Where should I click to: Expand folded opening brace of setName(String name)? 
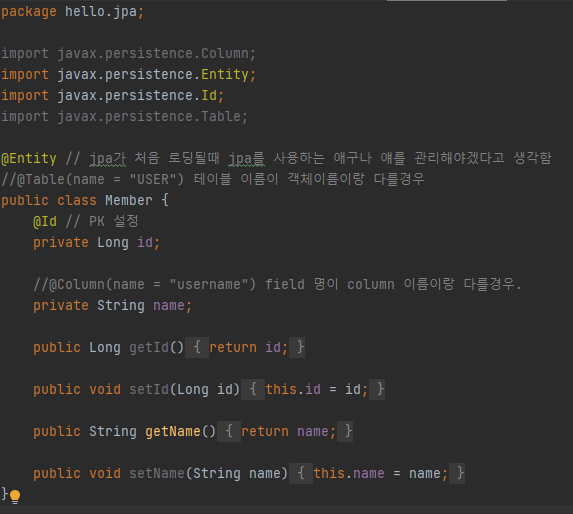click(x=301, y=473)
